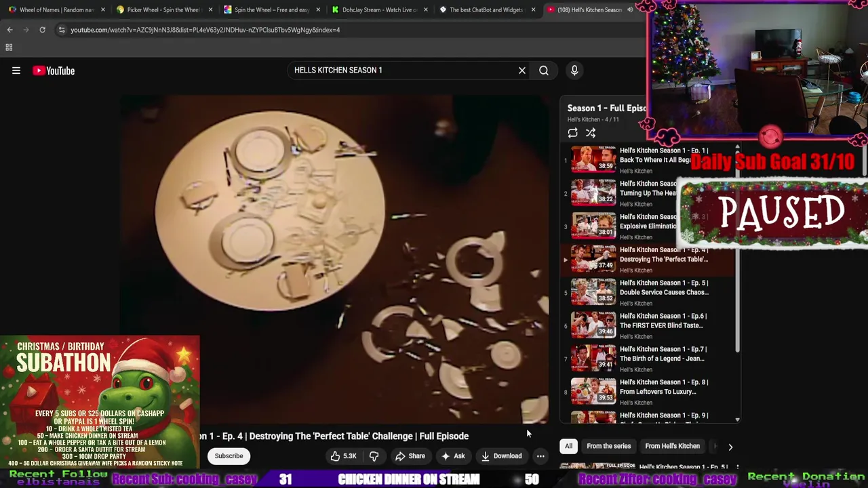868x488 pixels.
Task: Like the video (5.3K)
Action: click(343, 456)
